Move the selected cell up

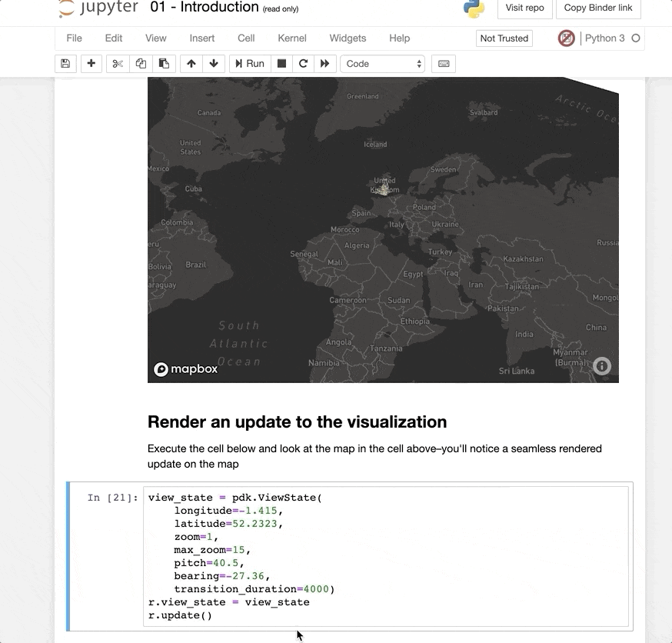191,64
